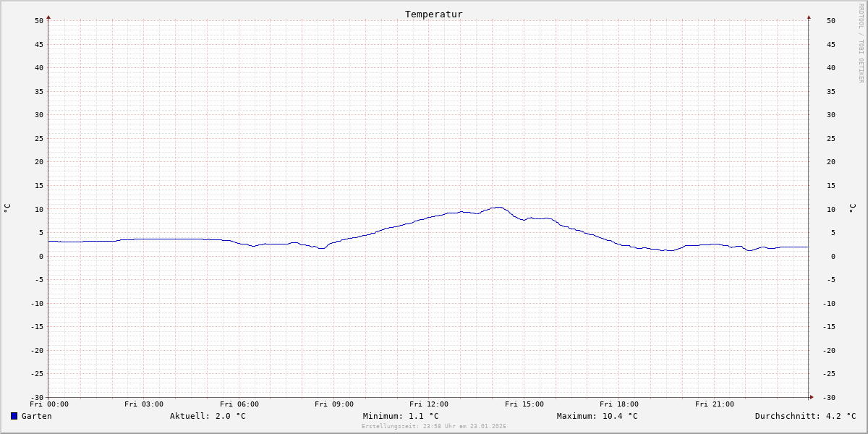868x434 pixels.
Task: Click the temperature curve peak near 14:00
Action: coord(498,207)
